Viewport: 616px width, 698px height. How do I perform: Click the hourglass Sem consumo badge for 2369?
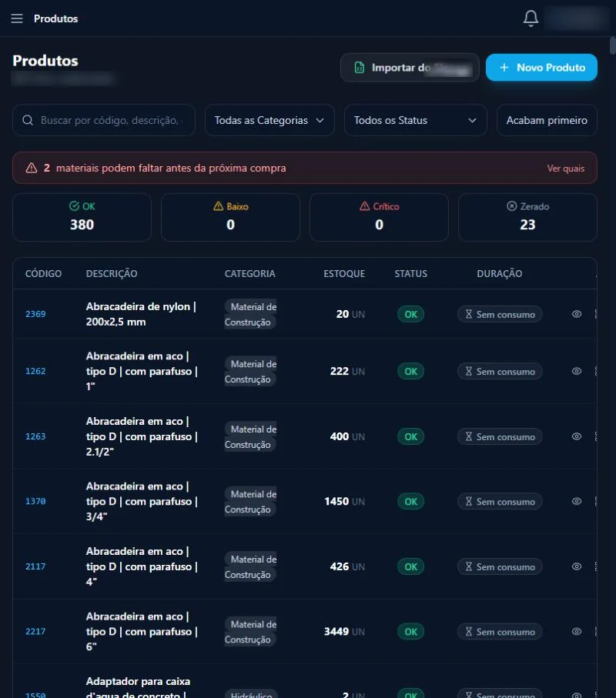(x=500, y=314)
